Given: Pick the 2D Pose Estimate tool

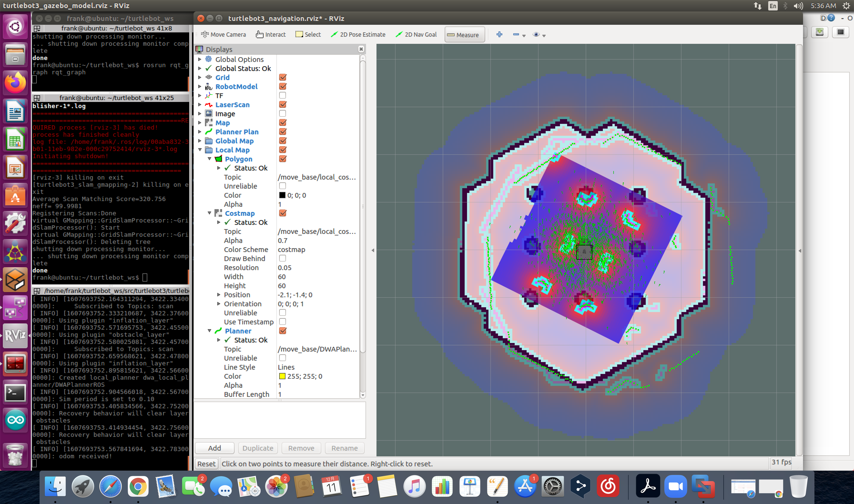Looking at the screenshot, I should 358,35.
